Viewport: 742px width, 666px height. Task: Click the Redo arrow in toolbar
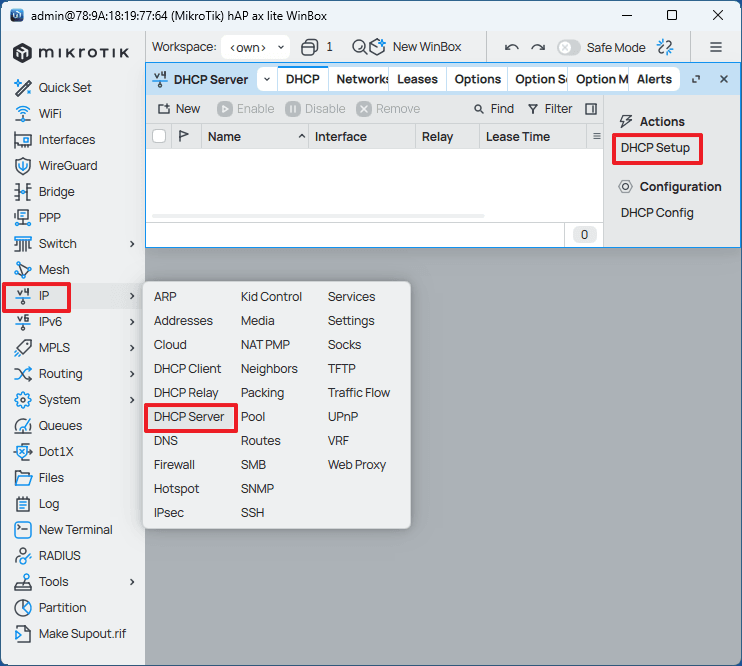point(538,47)
